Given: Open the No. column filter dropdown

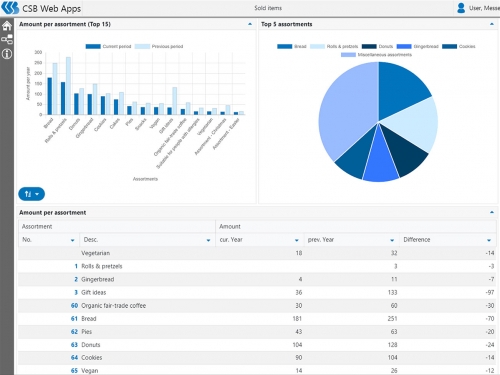Looking at the screenshot, I should point(72,240).
